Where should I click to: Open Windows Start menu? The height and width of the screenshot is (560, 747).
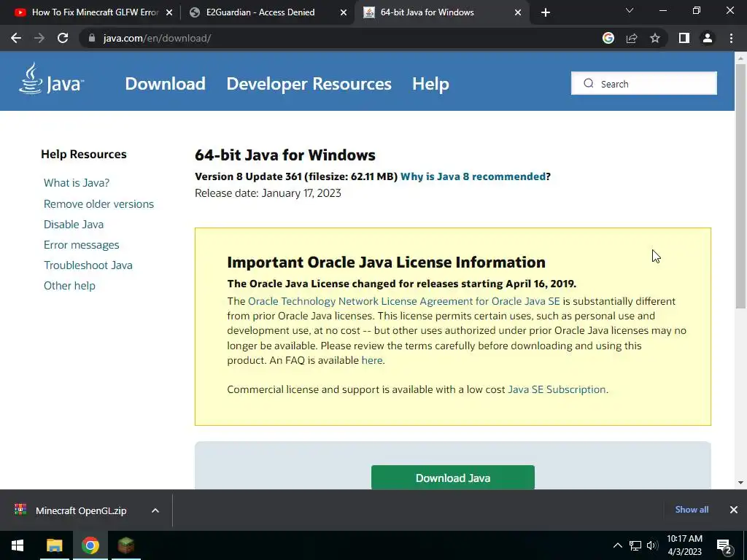tap(18, 545)
